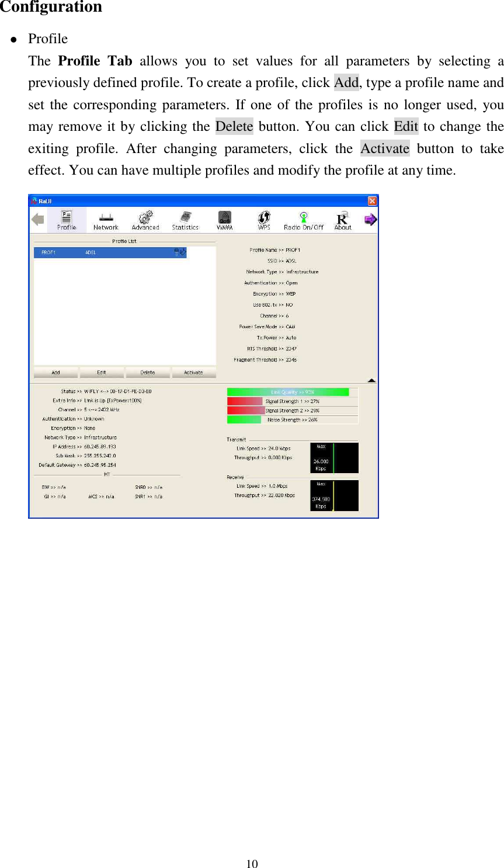This screenshot has width=504, height=868.
Task: Expand the Receive section details
Action: [234, 477]
